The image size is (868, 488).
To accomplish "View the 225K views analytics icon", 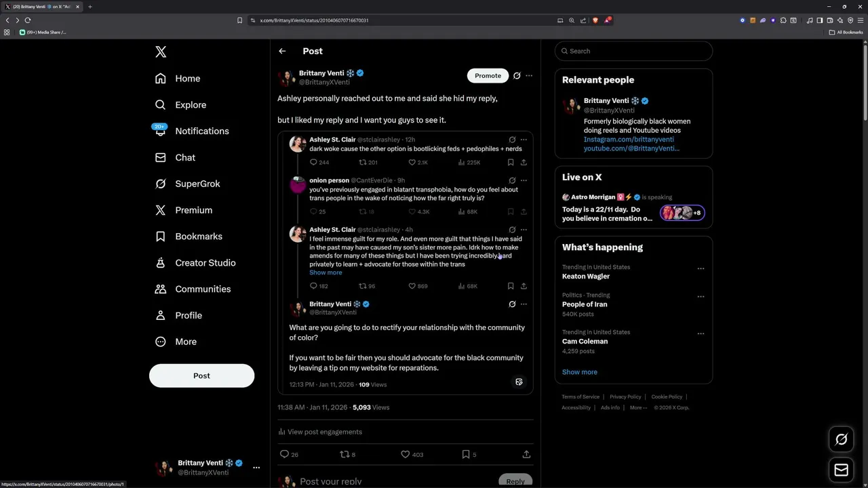I will point(469,163).
